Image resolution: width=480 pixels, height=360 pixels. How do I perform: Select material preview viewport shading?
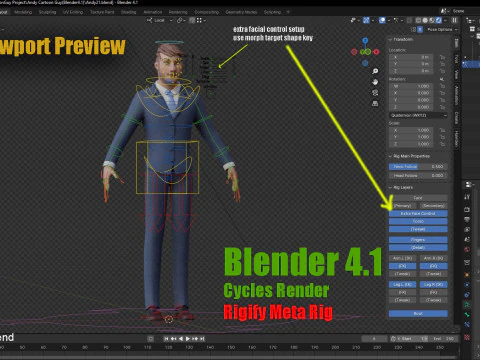[432, 20]
